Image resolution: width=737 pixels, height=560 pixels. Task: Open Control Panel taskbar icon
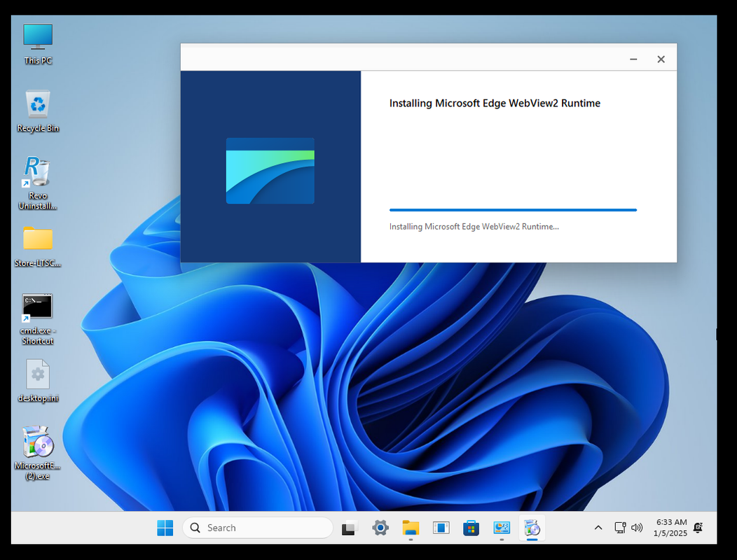(502, 528)
